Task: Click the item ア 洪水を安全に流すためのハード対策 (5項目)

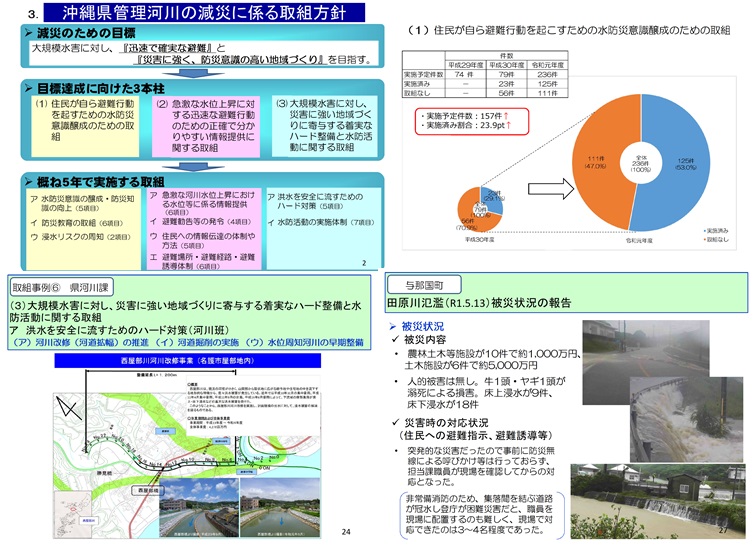Action: pyautogui.click(x=315, y=201)
